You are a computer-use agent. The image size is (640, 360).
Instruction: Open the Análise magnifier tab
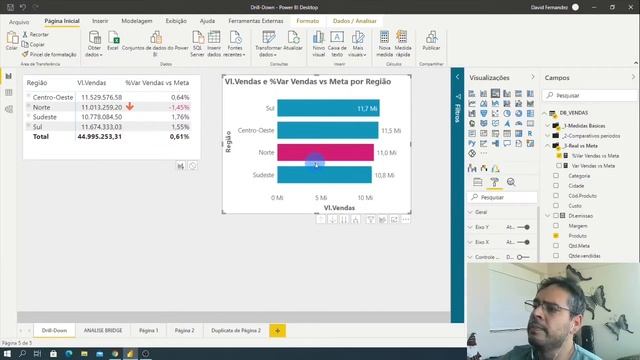pos(511,182)
